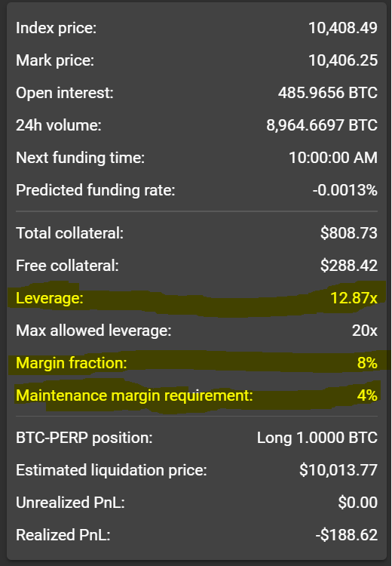The height and width of the screenshot is (566, 392).
Task: Click the Index price value 10,408.49
Action: pyautogui.click(x=343, y=28)
